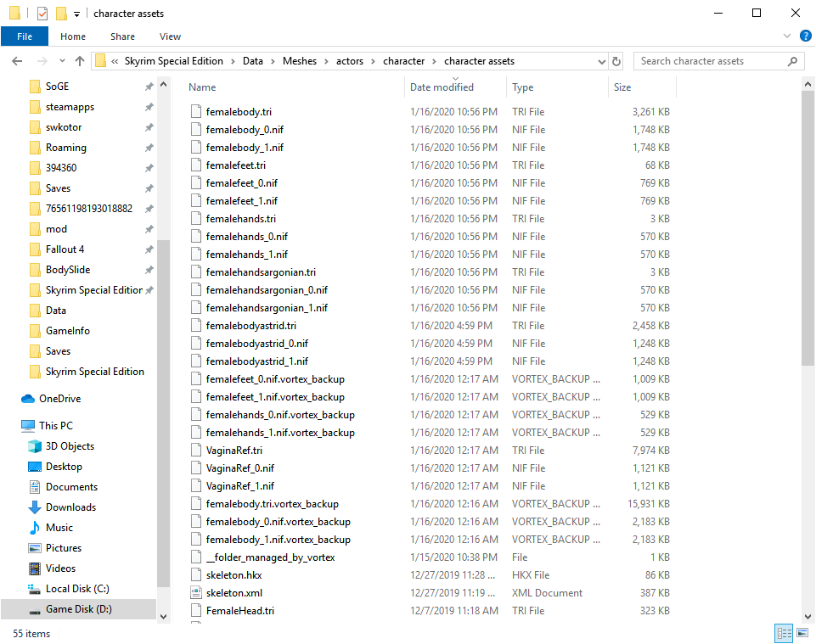Show hidden breadcrumb path chevrons
816x644 pixels.
pyautogui.click(x=115, y=61)
